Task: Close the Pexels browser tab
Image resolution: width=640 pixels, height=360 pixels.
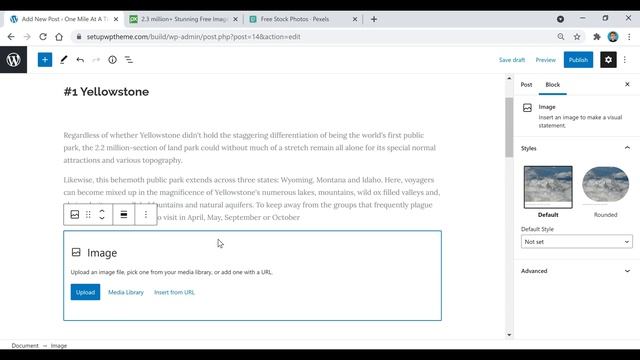Action: [355, 19]
